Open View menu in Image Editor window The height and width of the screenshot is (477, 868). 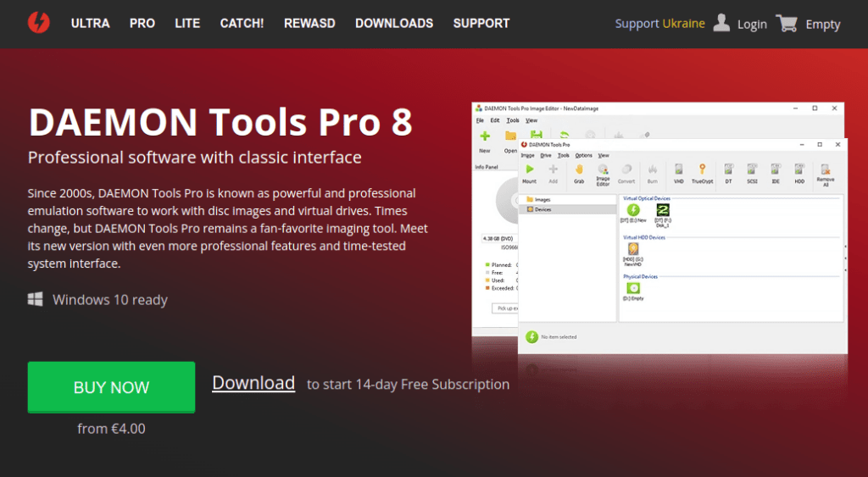click(531, 120)
